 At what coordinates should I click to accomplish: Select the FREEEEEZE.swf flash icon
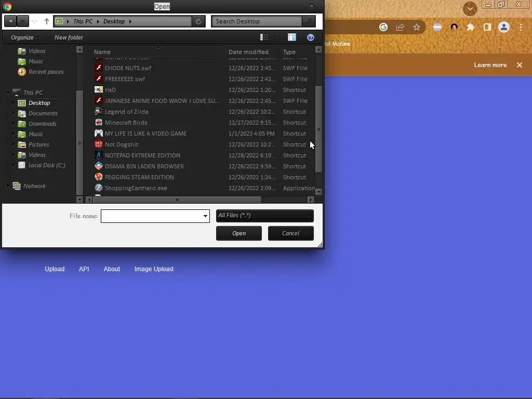tap(98, 79)
